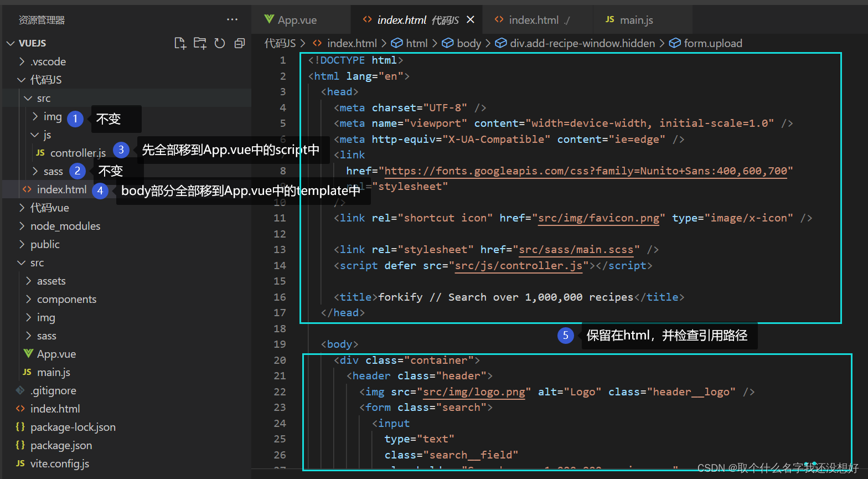Collapse all folders in explorer
This screenshot has height=479, width=868.
coord(240,43)
